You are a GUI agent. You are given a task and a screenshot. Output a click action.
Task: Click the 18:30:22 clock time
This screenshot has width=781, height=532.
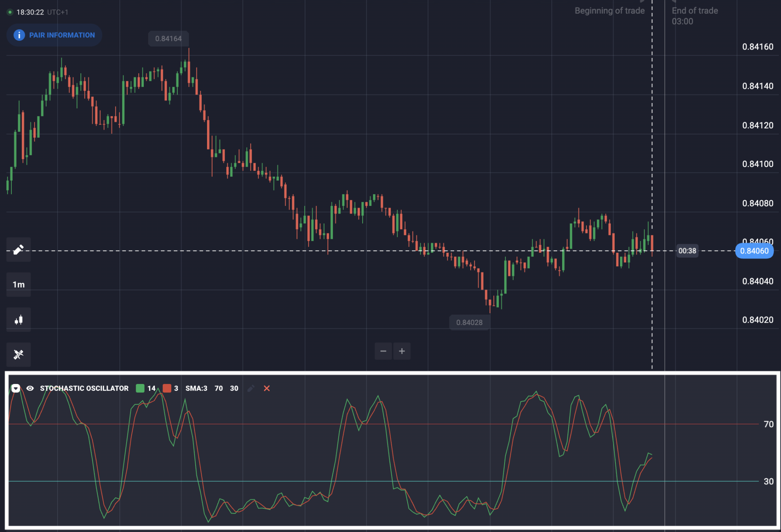tap(30, 12)
